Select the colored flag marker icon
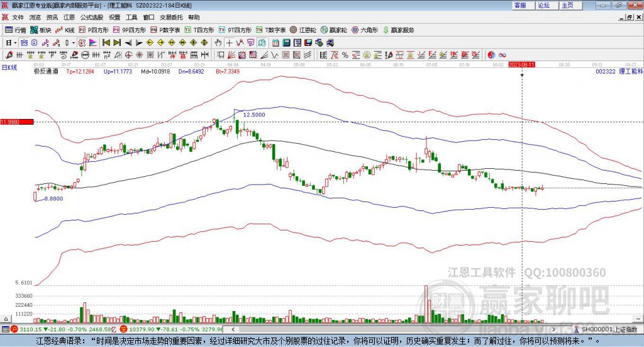The height and width of the screenshot is (347, 644). click(93, 43)
